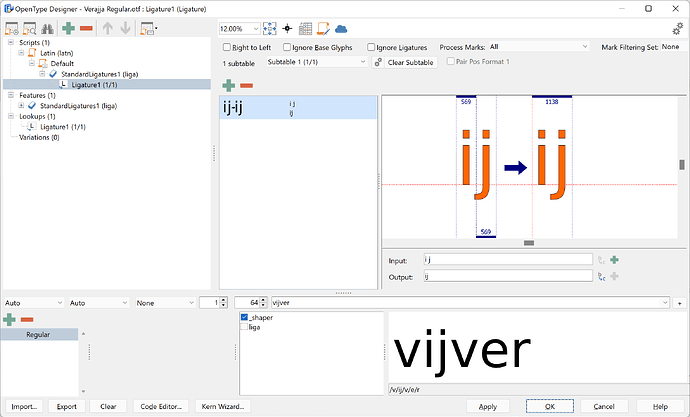Screen dimensions: 690x417
Task: Click the zoom-to-fit icon beside 12.00%
Action: [270, 29]
